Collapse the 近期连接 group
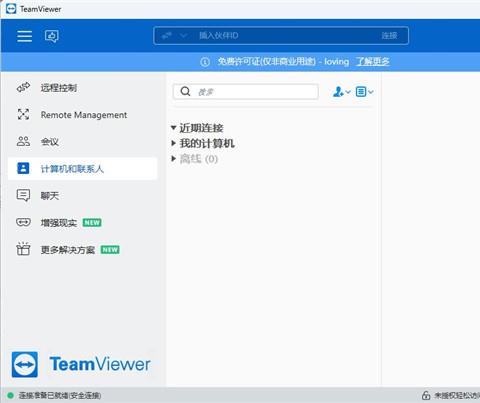The width and height of the screenshot is (480, 403). pos(173,128)
